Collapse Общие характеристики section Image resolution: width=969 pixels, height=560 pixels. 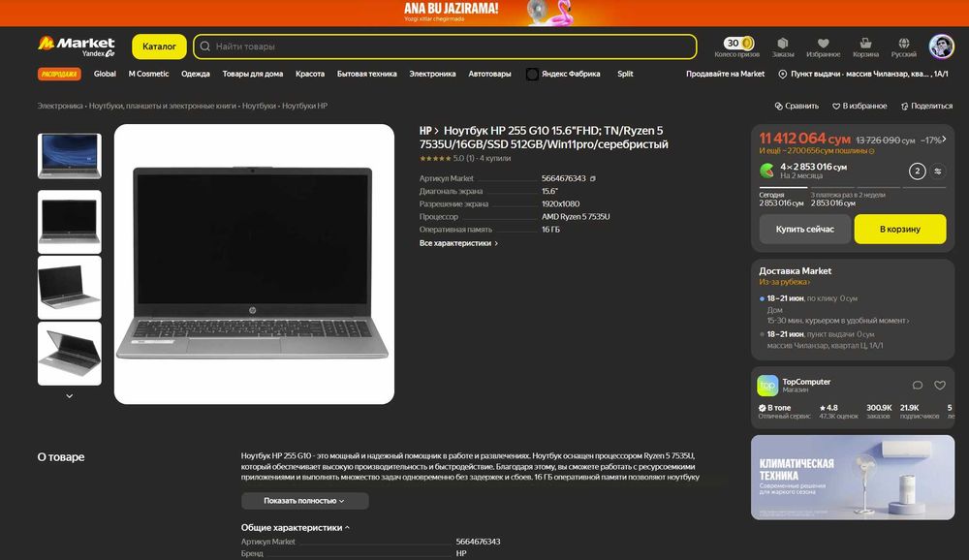(295, 528)
